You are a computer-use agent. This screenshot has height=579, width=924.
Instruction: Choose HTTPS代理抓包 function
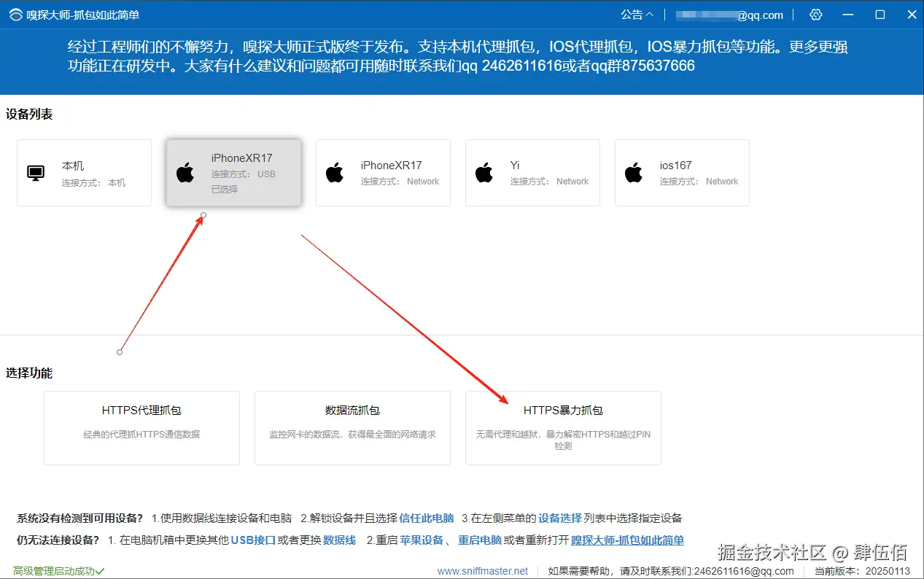141,428
